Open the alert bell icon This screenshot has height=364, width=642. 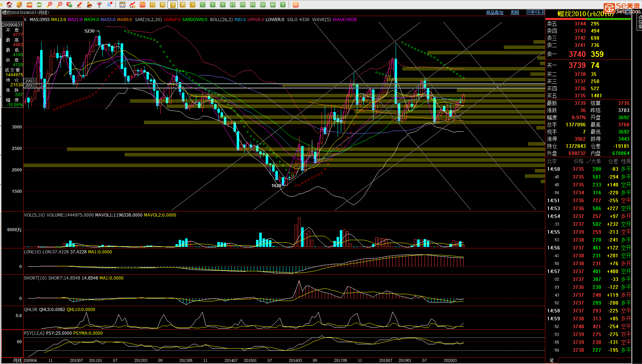[90, 5]
